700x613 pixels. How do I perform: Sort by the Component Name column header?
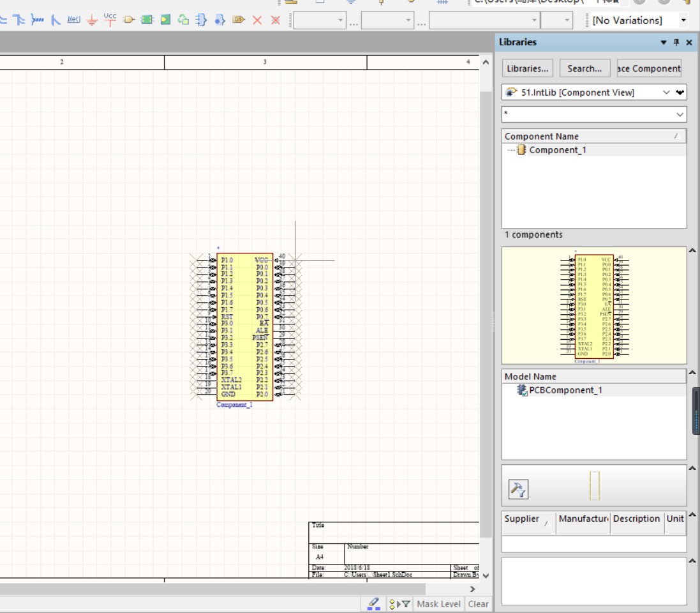[x=594, y=136]
